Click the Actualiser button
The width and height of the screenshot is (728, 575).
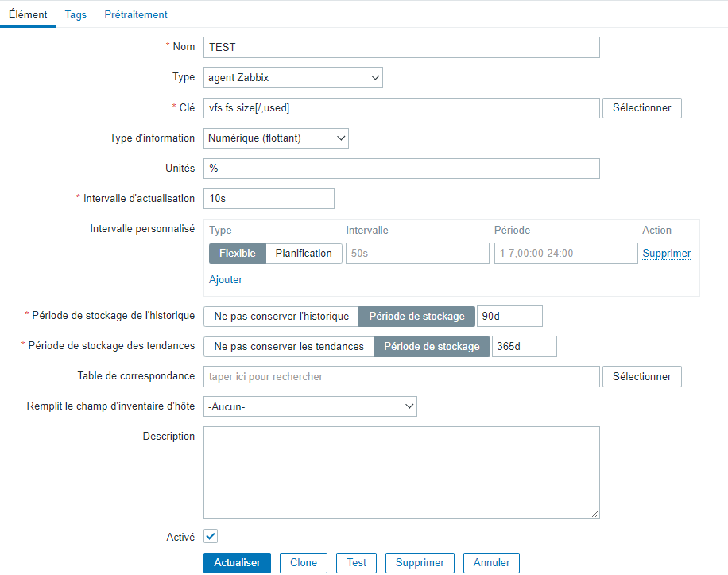(x=237, y=563)
